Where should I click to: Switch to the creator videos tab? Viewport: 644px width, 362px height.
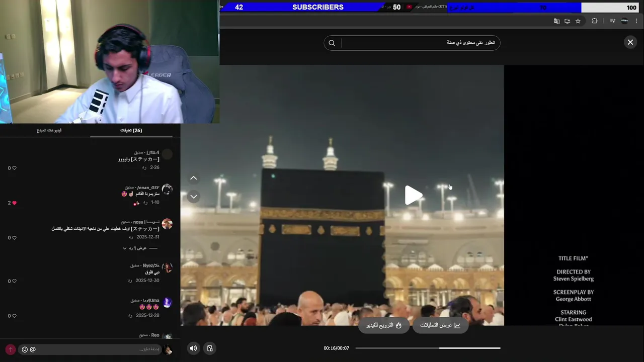pos(49,130)
